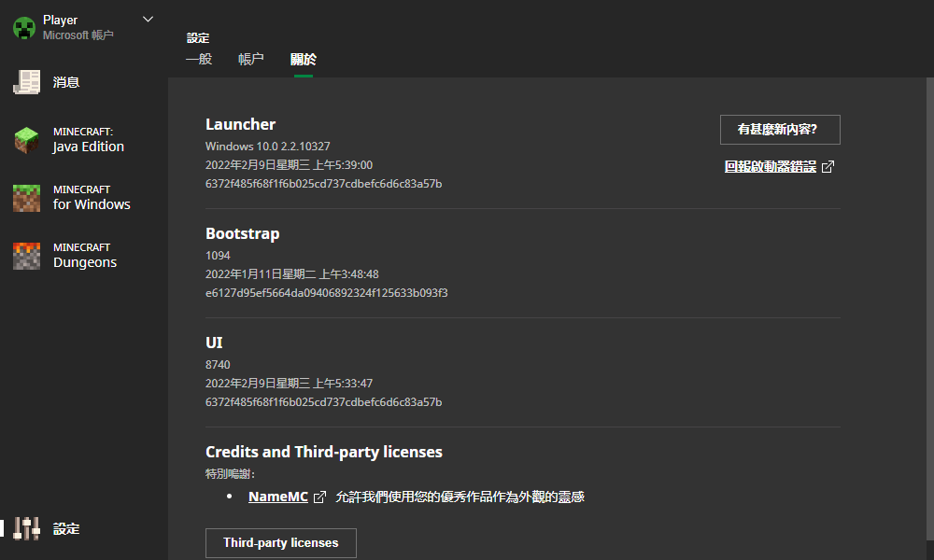934x560 pixels.
Task: Click the Bootstrap heading
Action: coord(243,234)
